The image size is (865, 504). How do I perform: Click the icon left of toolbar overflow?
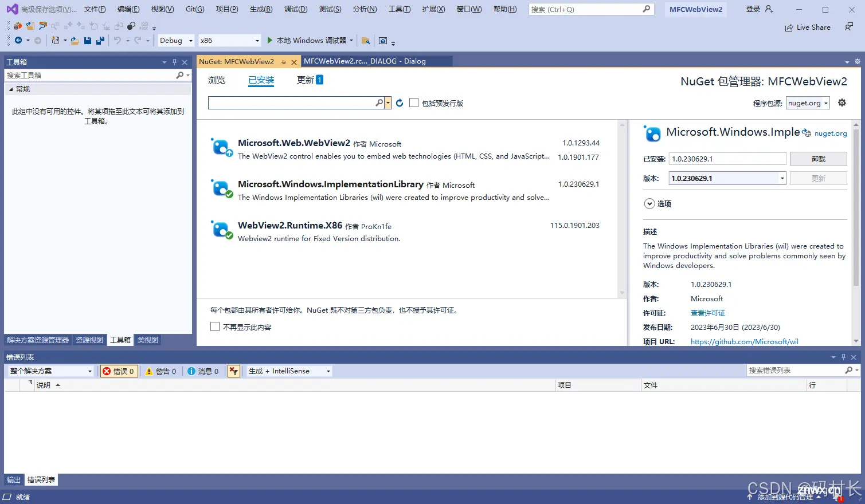(x=383, y=40)
